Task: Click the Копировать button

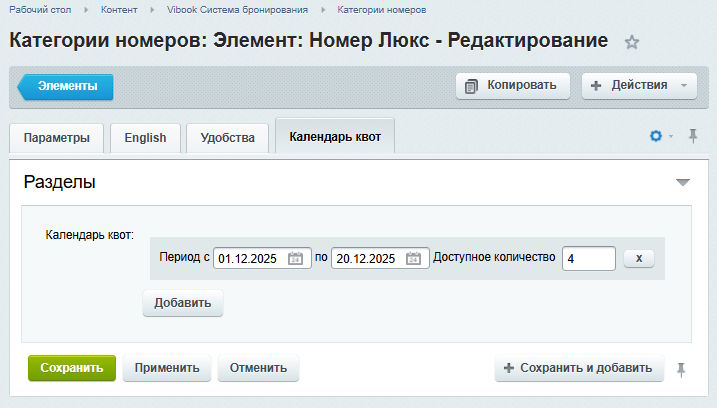Action: 512,85
